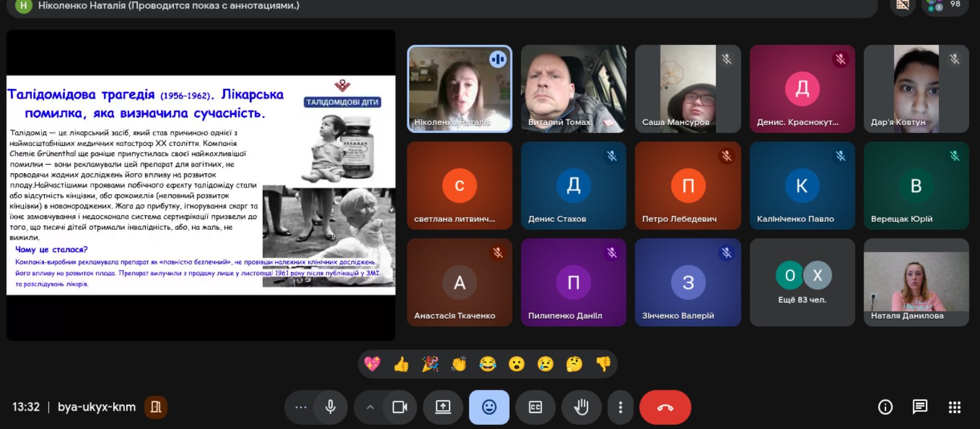Image resolution: width=980 pixels, height=429 pixels.
Task: Toggle closed captions
Action: (x=535, y=407)
